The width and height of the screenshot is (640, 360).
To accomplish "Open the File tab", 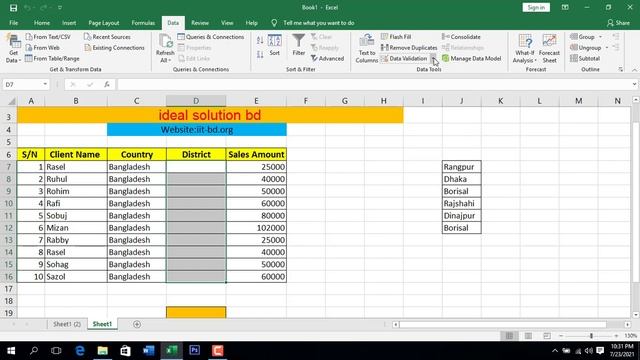I will (x=13, y=23).
